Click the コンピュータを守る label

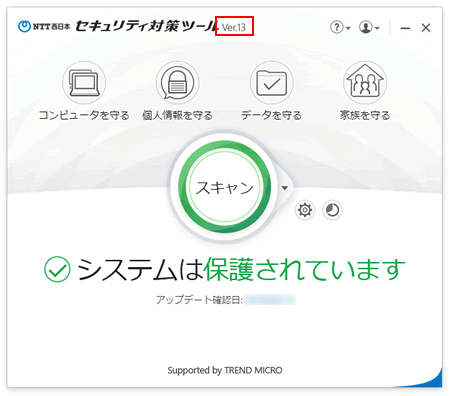pos(84,115)
